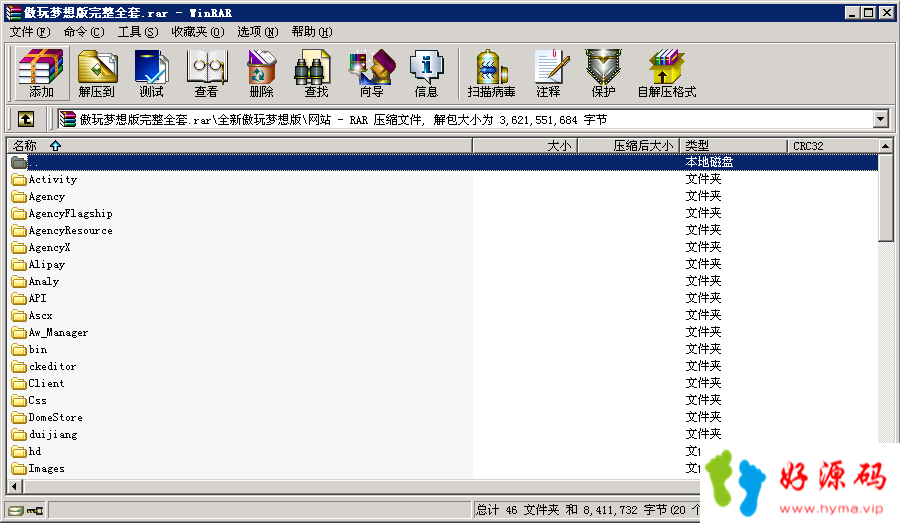Maximize the WinRAR window

[x=868, y=13]
